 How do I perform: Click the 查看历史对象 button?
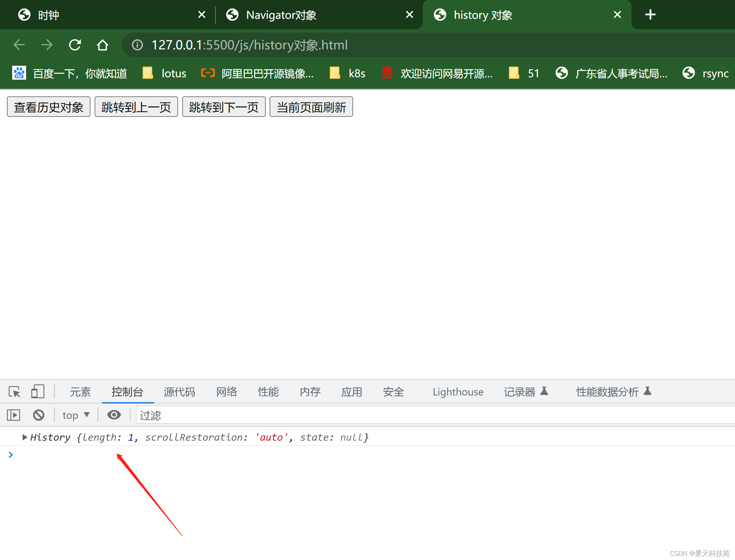(x=49, y=107)
